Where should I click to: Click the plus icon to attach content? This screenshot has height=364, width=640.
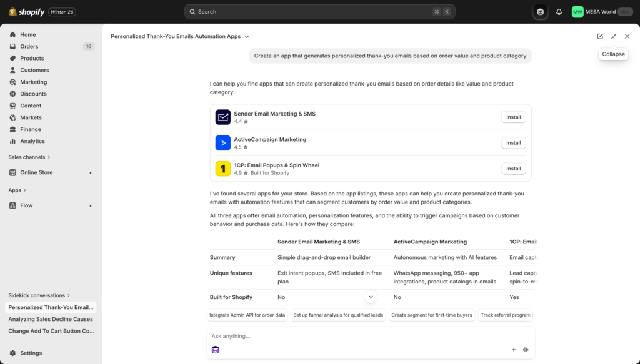coord(514,350)
